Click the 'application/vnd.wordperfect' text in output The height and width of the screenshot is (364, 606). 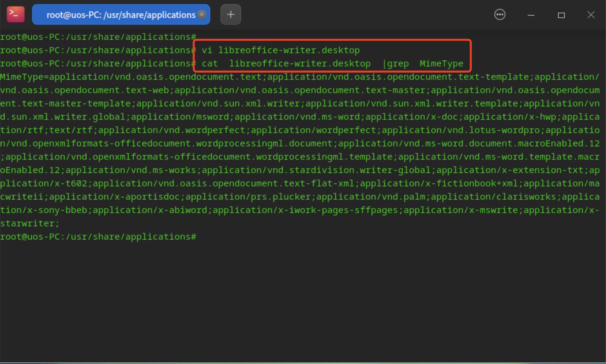[172, 130]
